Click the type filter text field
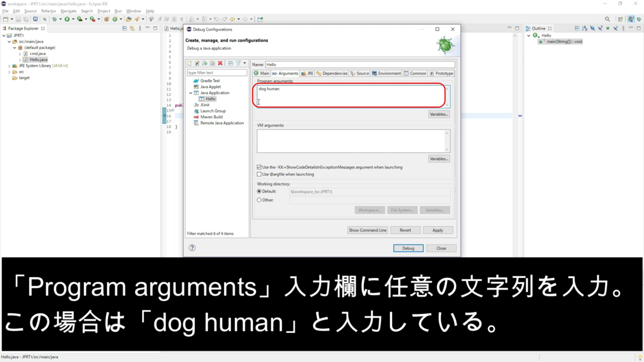The image size is (644, 362). 217,72
